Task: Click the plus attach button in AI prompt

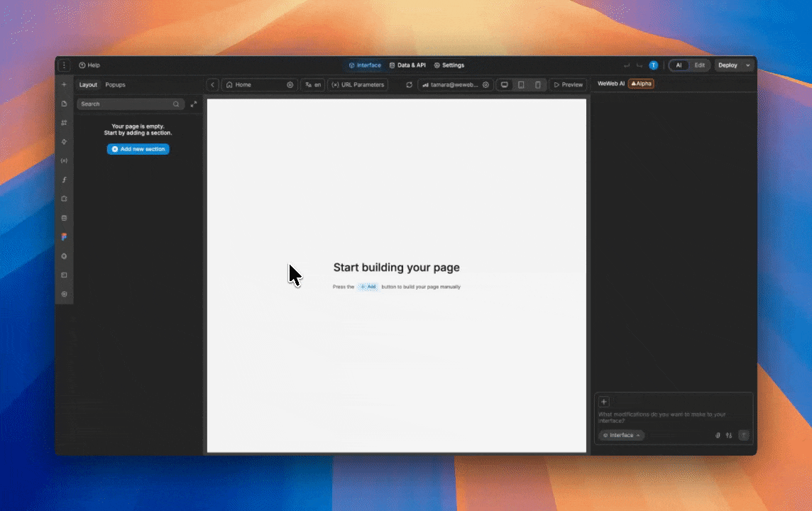Action: 604,402
